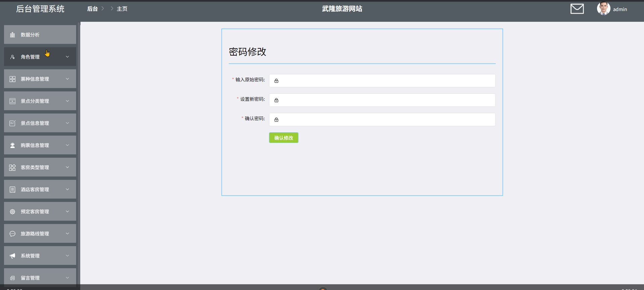644x290 pixels.
Task: Select the 景点信息管理 menu label
Action: tap(35, 123)
